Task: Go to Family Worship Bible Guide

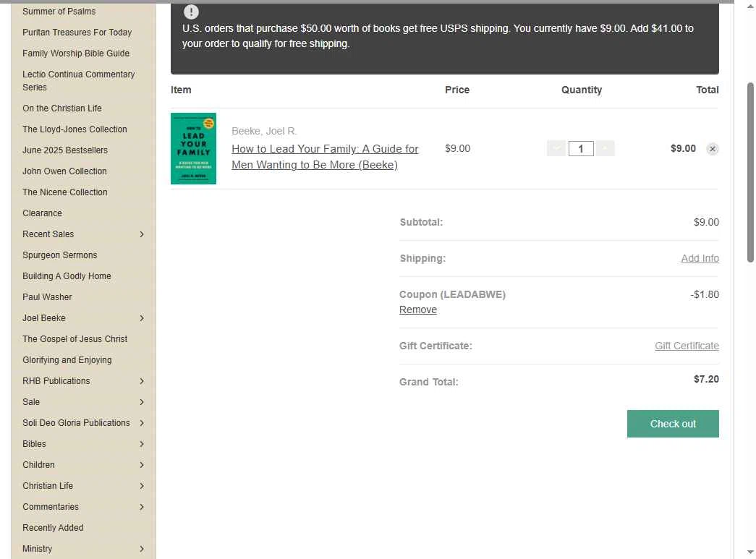Action: (x=76, y=53)
